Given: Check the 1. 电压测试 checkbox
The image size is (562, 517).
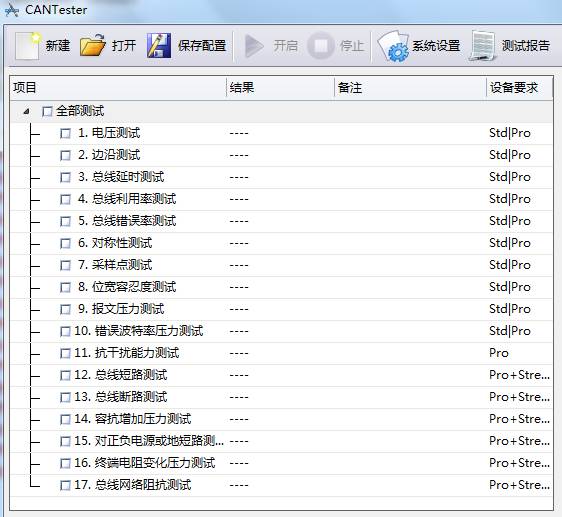Looking at the screenshot, I should (65, 133).
